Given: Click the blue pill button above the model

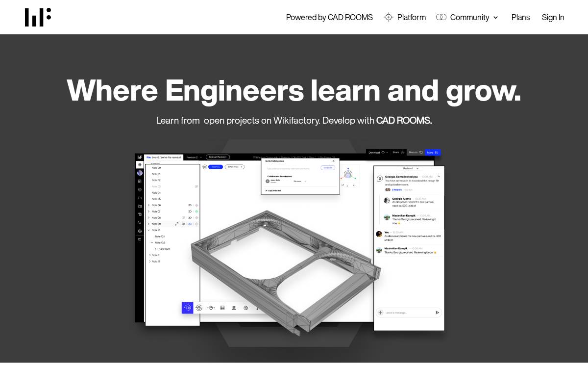Looking at the screenshot, I should coord(216,167).
